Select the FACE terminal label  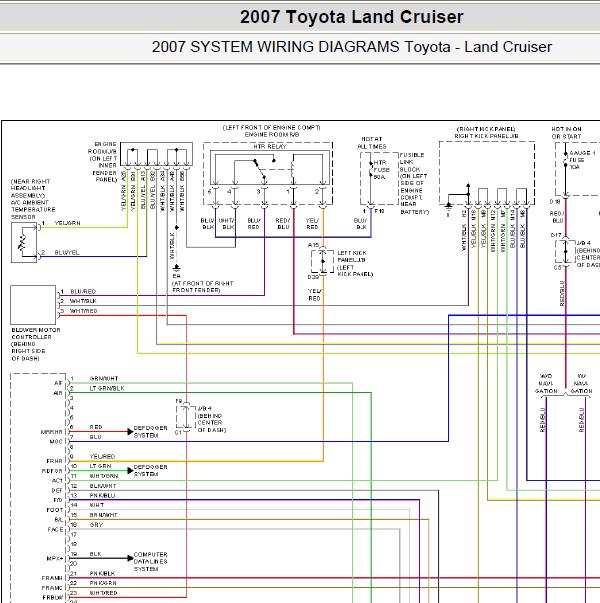(x=55, y=530)
